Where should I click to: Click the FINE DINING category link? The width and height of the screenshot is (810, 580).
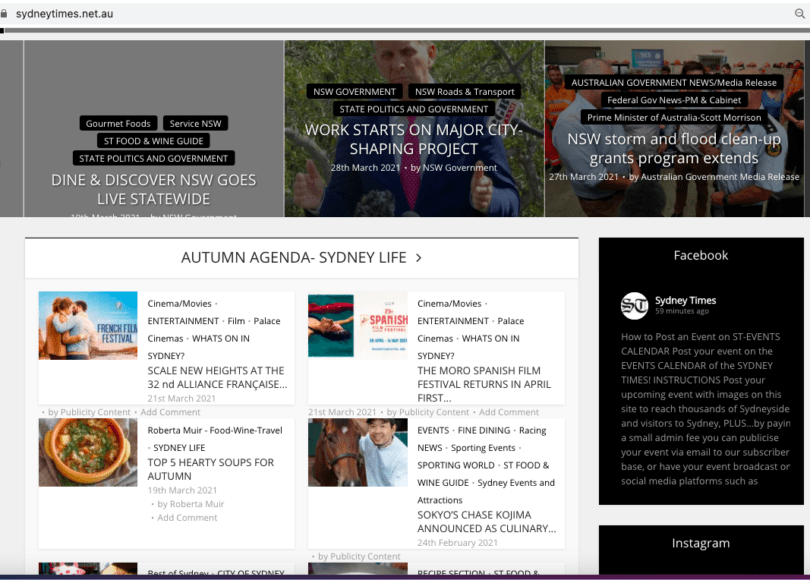[x=484, y=431]
